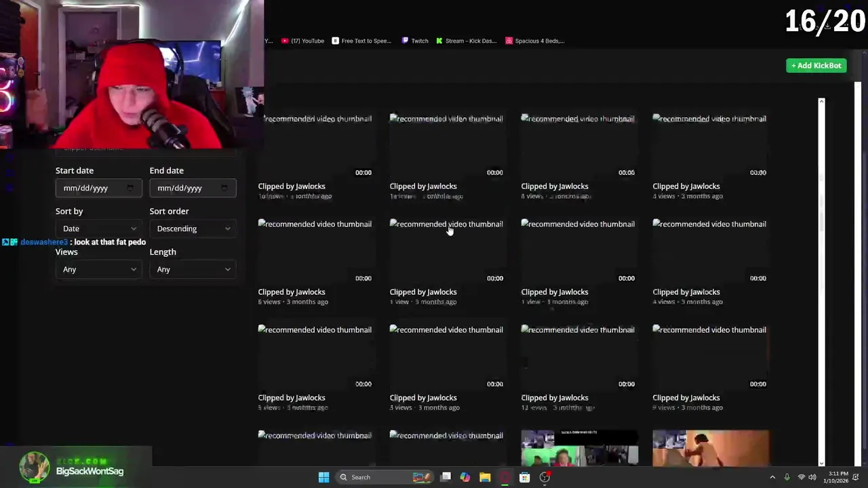868x488 pixels.
Task: Open the Start date calendar picker icon
Action: point(130,188)
